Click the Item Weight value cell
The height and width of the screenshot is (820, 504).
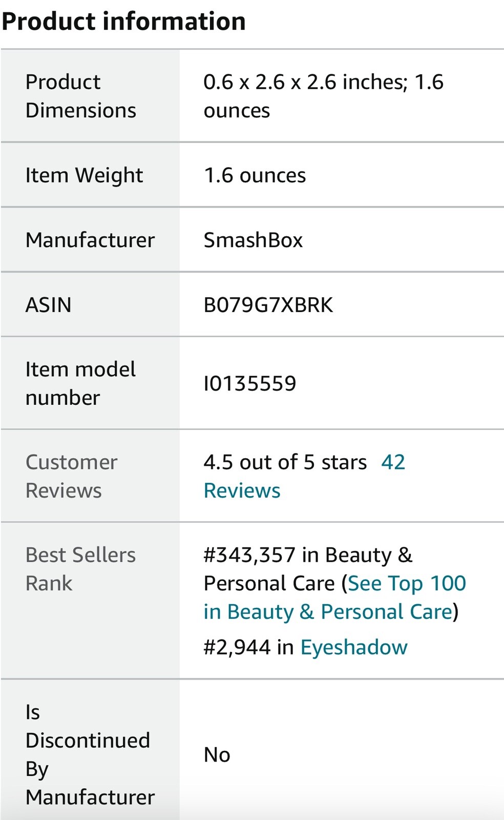pos(255,175)
